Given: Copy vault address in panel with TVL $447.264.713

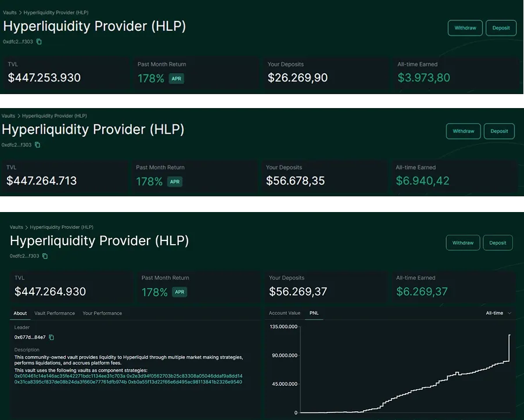Looking at the screenshot, I should coord(38,145).
